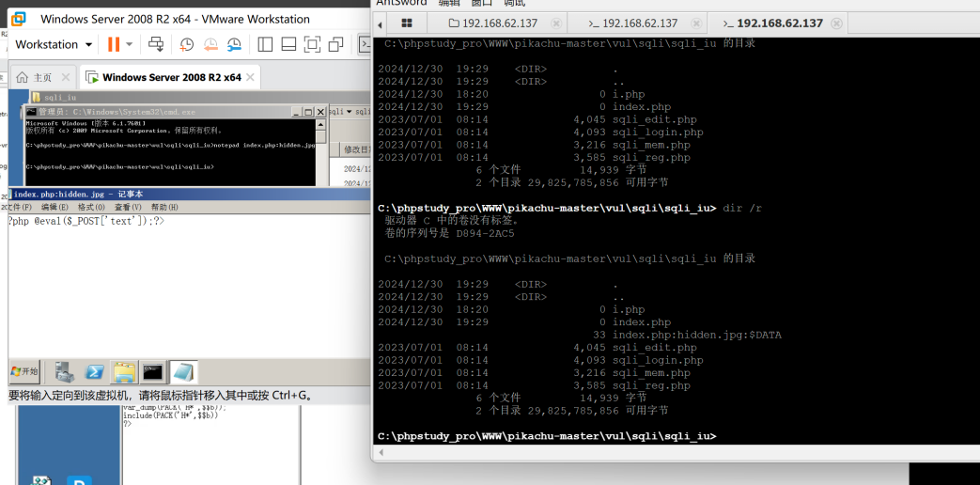The width and height of the screenshot is (980, 485).
Task: Click second listing's sqli_edit.php entry
Action: pos(654,348)
